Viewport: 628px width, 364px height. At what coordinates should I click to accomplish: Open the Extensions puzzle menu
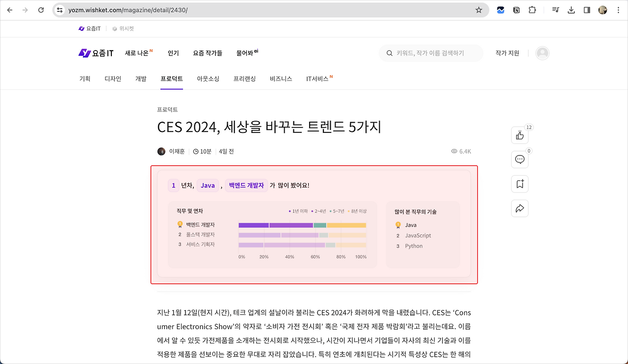coord(532,10)
